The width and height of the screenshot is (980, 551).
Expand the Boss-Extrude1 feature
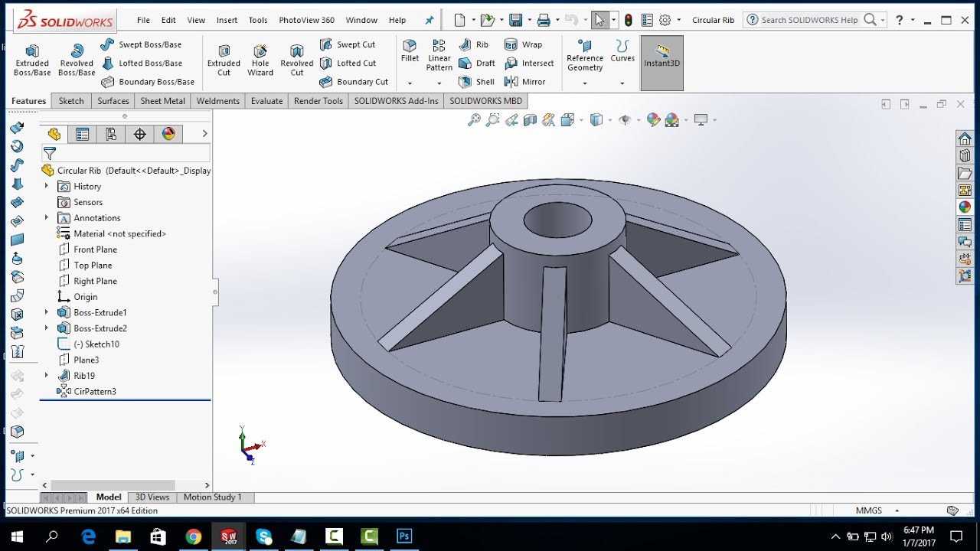coord(47,312)
